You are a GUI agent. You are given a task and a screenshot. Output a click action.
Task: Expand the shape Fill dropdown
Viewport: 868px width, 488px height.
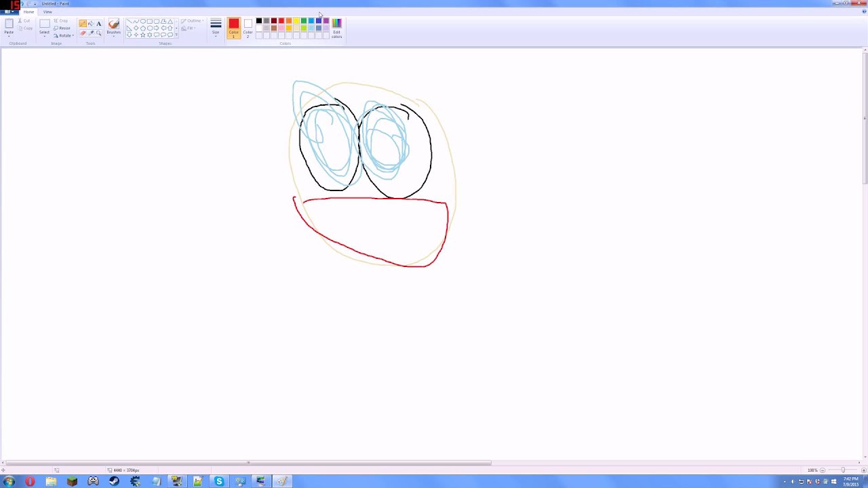tap(190, 28)
